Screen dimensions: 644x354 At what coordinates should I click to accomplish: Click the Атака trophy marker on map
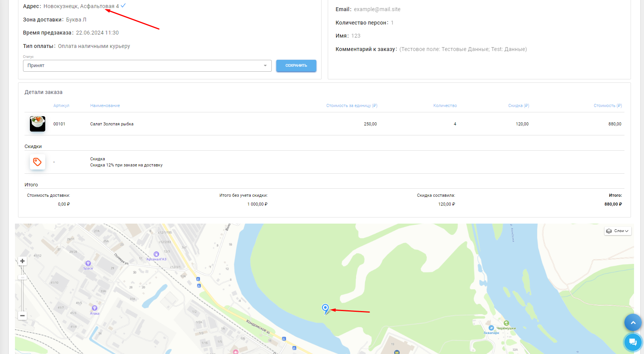(x=94, y=308)
